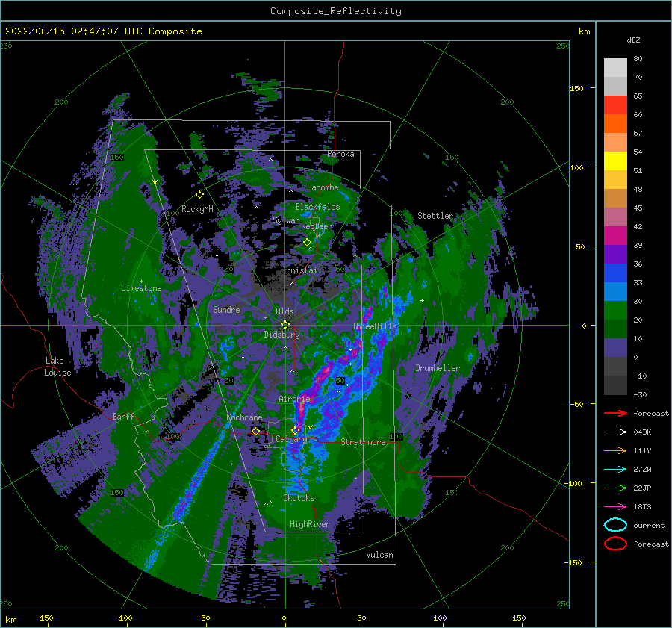Click yellow diamond marker below RedDeer
Image resolution: width=672 pixels, height=628 pixels.
[307, 243]
